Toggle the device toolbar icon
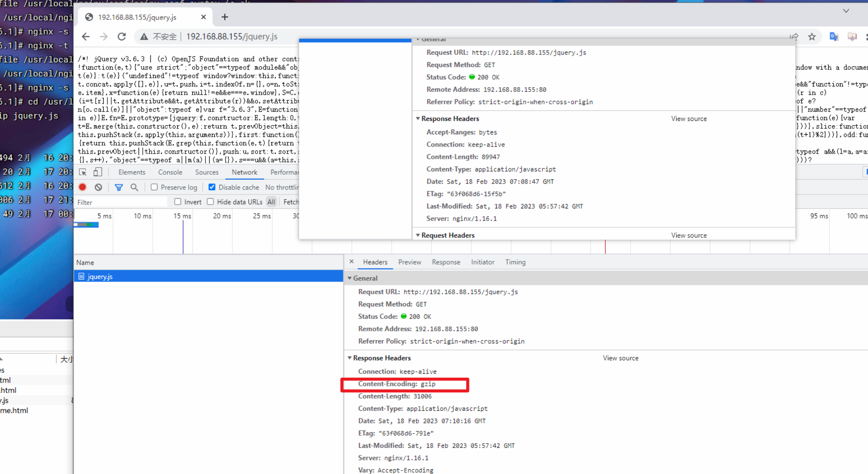Viewport: 868px width, 474px height. (98, 172)
